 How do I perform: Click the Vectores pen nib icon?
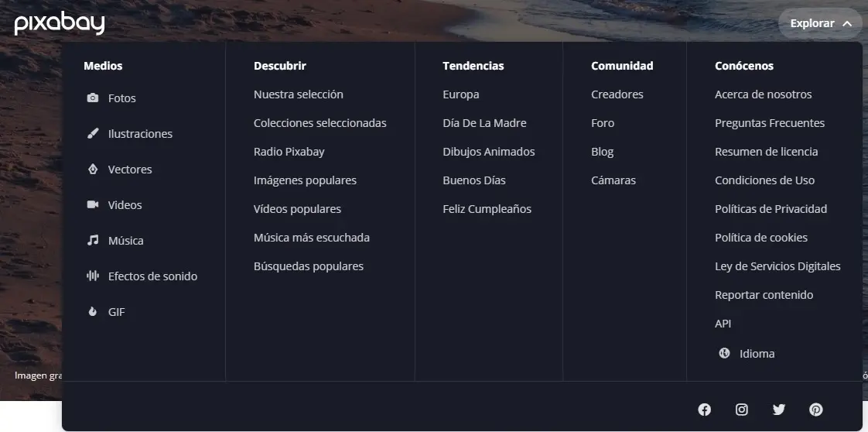point(93,169)
